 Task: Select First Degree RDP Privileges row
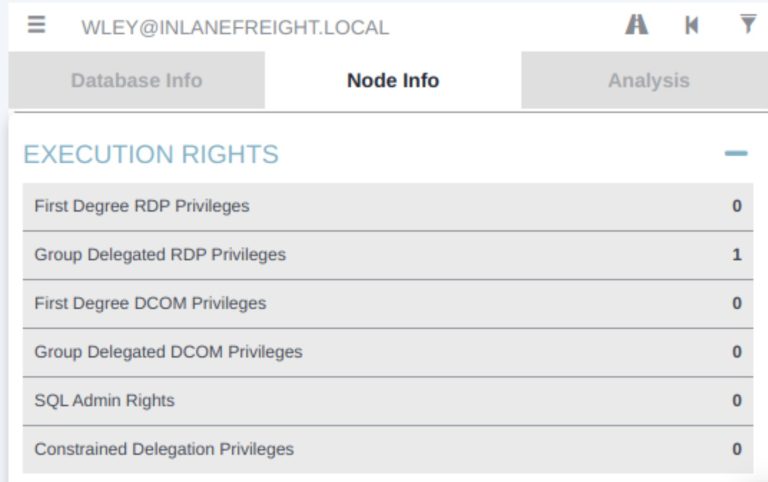[x=142, y=206]
